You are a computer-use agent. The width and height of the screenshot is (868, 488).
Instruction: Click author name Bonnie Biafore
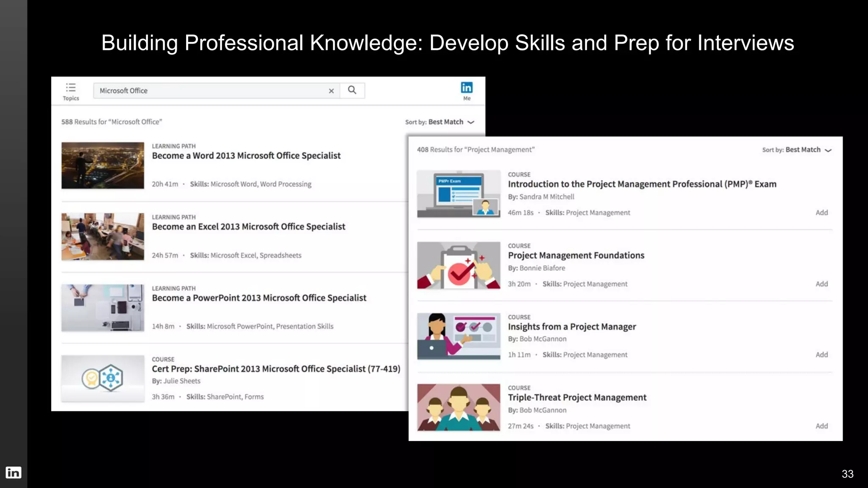click(x=542, y=268)
